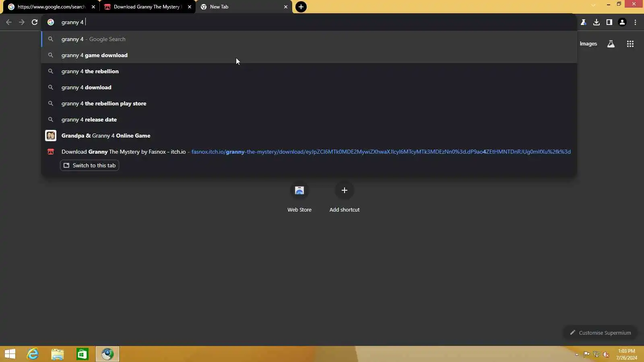Click the itch.io favicon beside Download Granny
The width and height of the screenshot is (644, 362).
tap(51, 152)
